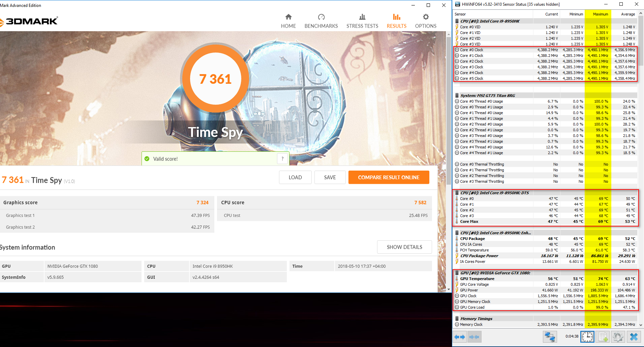Select Core #3 Thermal Throttling row

(545, 181)
